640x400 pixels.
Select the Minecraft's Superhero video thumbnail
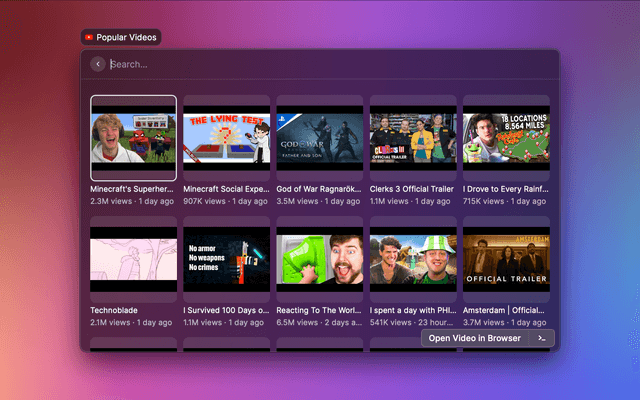pyautogui.click(x=133, y=138)
